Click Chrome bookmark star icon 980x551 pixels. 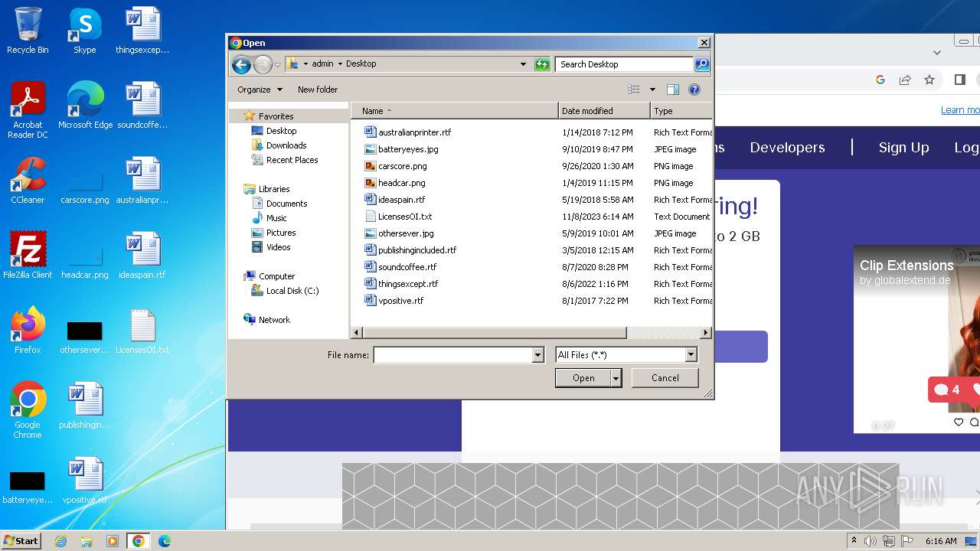[929, 80]
